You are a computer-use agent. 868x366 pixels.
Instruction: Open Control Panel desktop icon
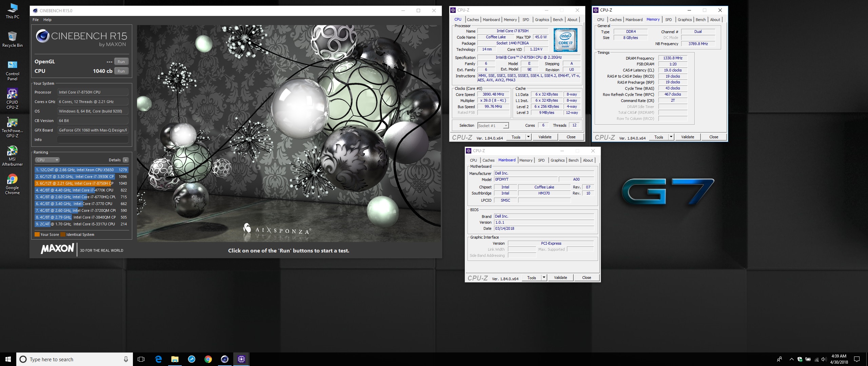[x=13, y=70]
